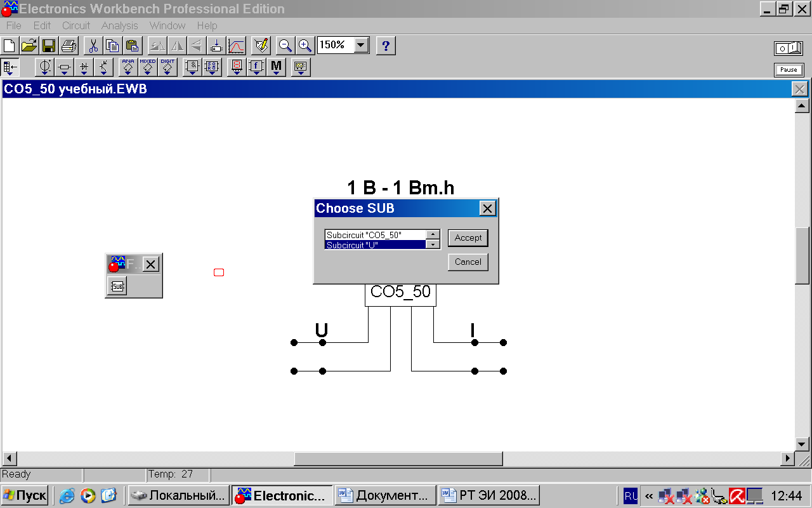Image resolution: width=812 pixels, height=508 pixels.
Task: Open the Edit menu
Action: click(42, 25)
